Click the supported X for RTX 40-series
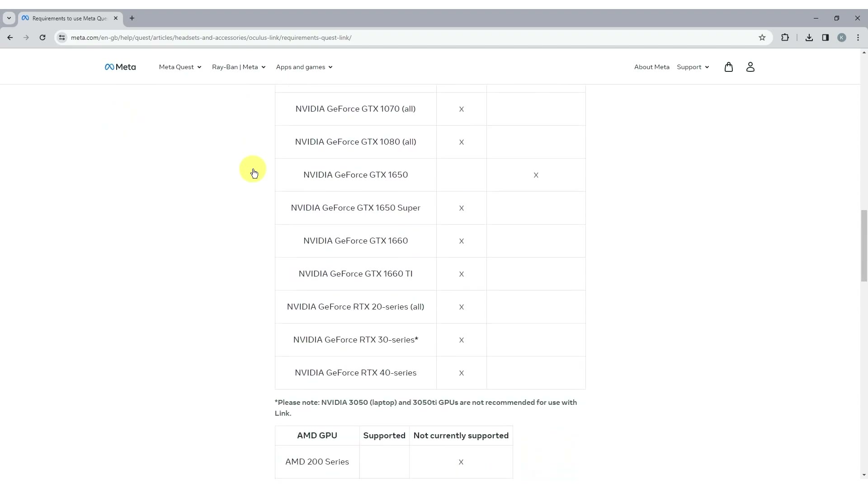Viewport: 868px width, 488px height. click(461, 373)
